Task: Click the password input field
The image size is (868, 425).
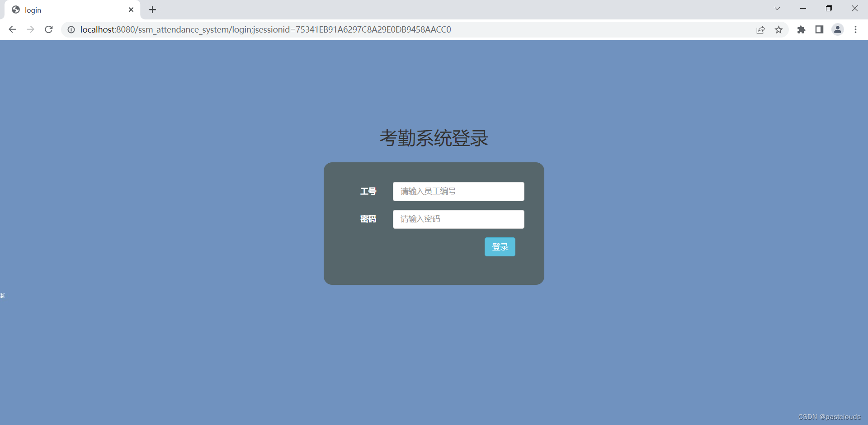Action: [x=458, y=219]
